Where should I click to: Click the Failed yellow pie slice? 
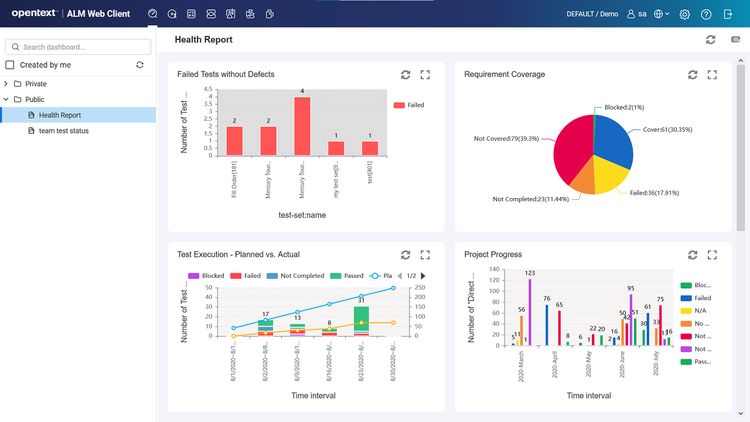coord(608,175)
